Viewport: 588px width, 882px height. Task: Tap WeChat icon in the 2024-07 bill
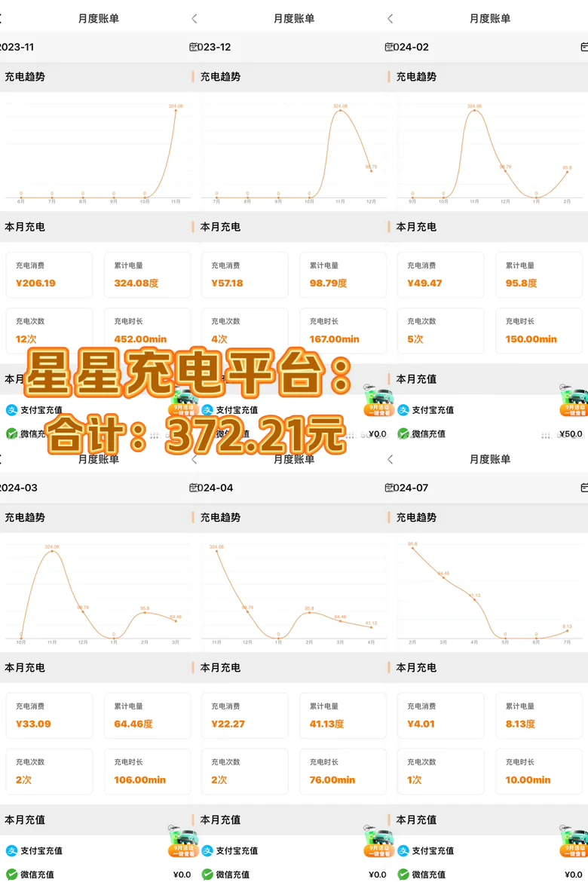click(403, 874)
